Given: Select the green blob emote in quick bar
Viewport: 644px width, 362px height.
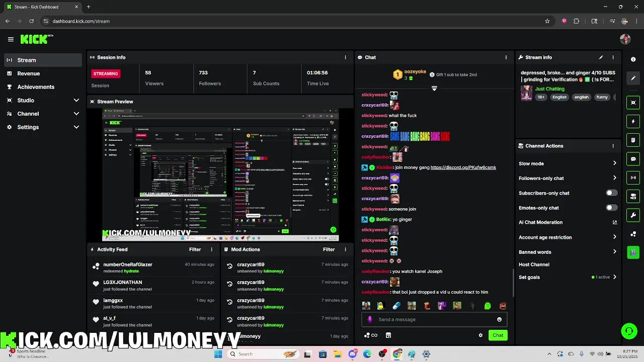Looking at the screenshot, I should tap(488, 306).
